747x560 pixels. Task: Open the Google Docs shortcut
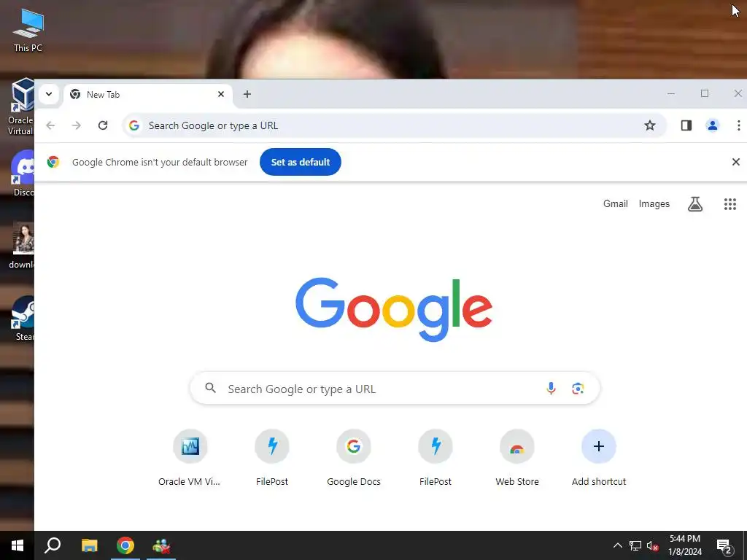[354, 458]
